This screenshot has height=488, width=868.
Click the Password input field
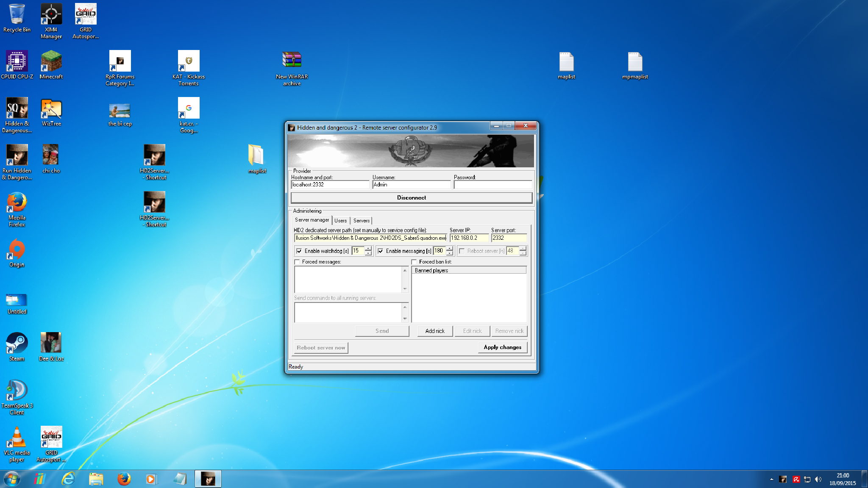coord(492,185)
